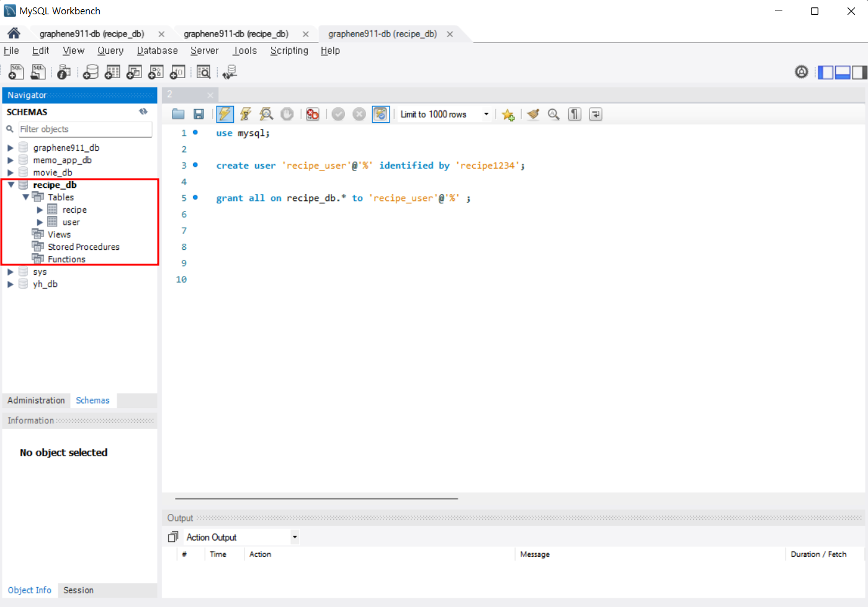Create a new view icon
Viewport: 868px width, 607px height.
(134, 72)
